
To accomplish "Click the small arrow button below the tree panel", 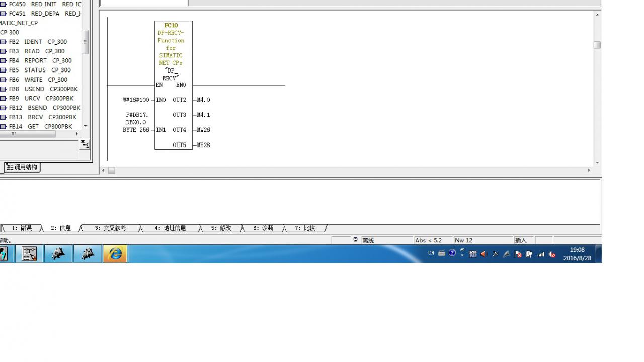I will pyautogui.click(x=85, y=144).
